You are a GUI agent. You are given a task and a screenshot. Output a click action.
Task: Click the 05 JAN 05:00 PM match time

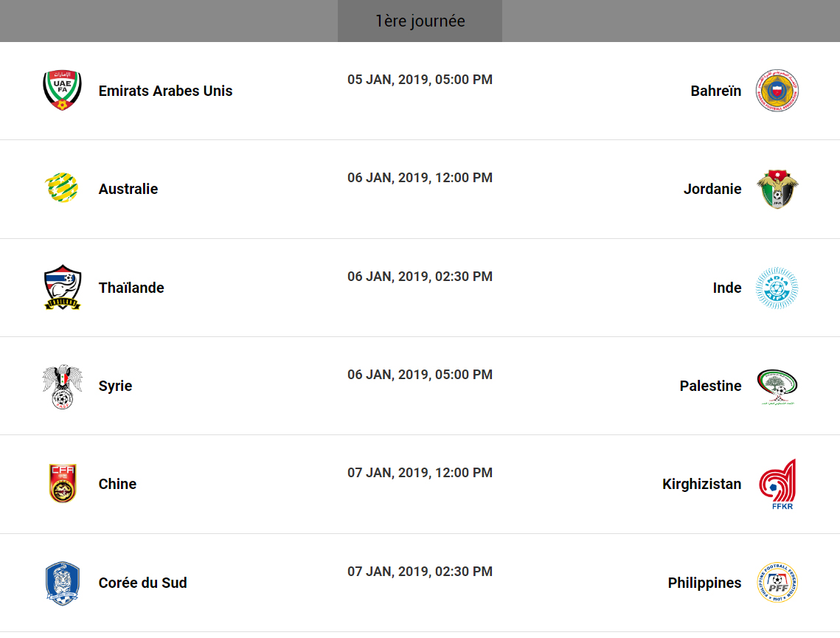click(420, 80)
